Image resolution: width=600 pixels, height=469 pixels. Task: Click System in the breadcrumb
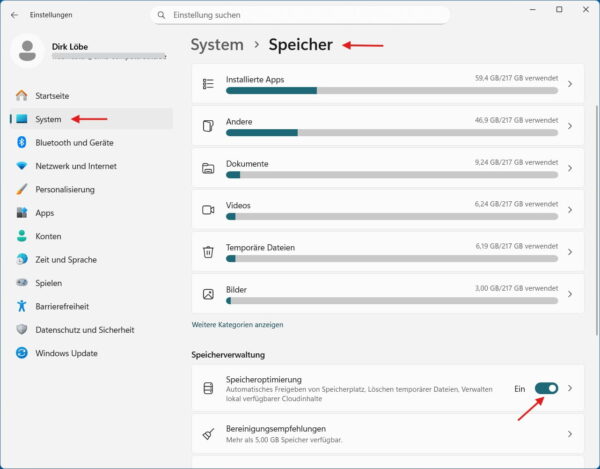tap(217, 45)
